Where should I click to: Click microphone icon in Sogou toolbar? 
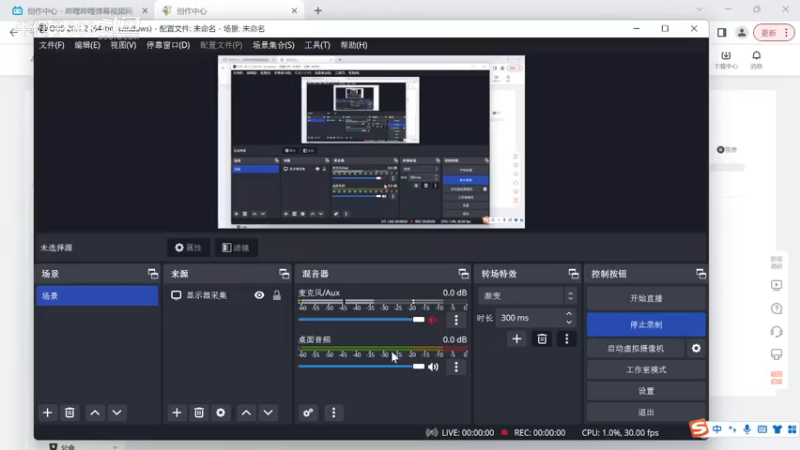pos(747,430)
